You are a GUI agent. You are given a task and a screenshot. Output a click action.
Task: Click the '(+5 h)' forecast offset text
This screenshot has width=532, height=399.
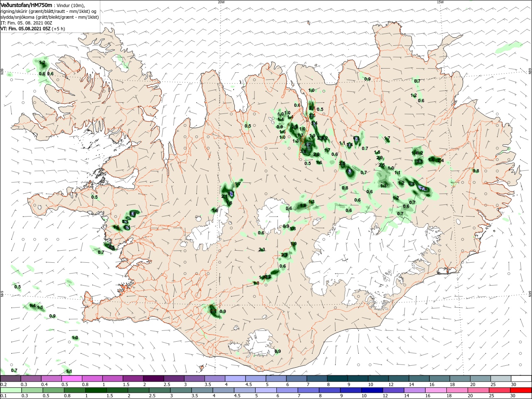coord(58,29)
